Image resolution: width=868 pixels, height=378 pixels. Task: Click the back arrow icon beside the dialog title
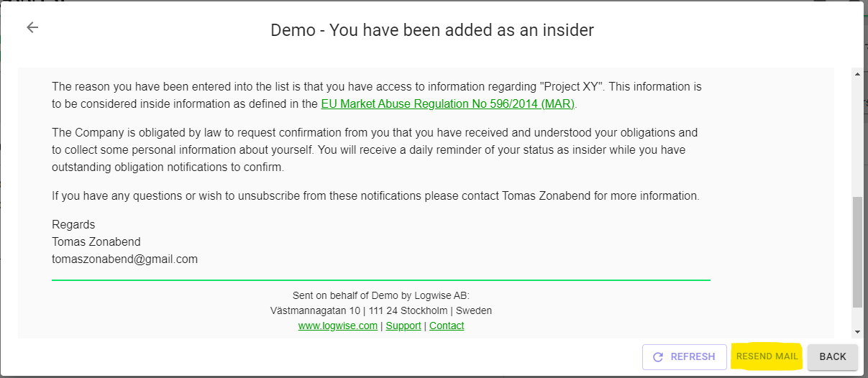pyautogui.click(x=32, y=27)
